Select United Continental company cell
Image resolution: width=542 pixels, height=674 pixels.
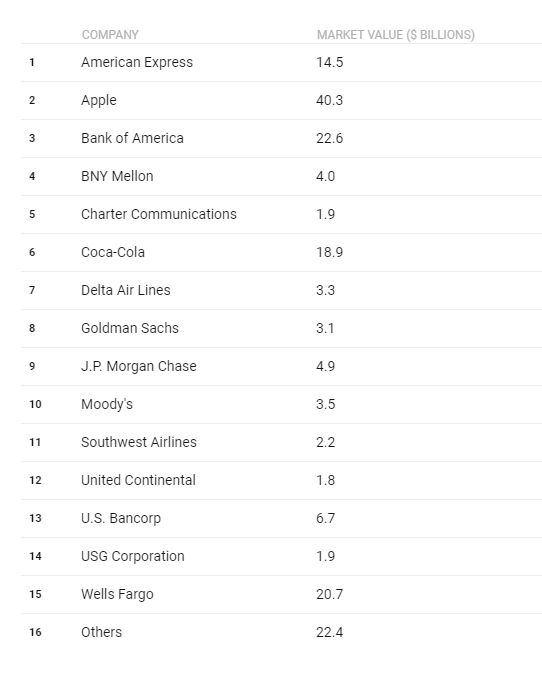(x=138, y=480)
